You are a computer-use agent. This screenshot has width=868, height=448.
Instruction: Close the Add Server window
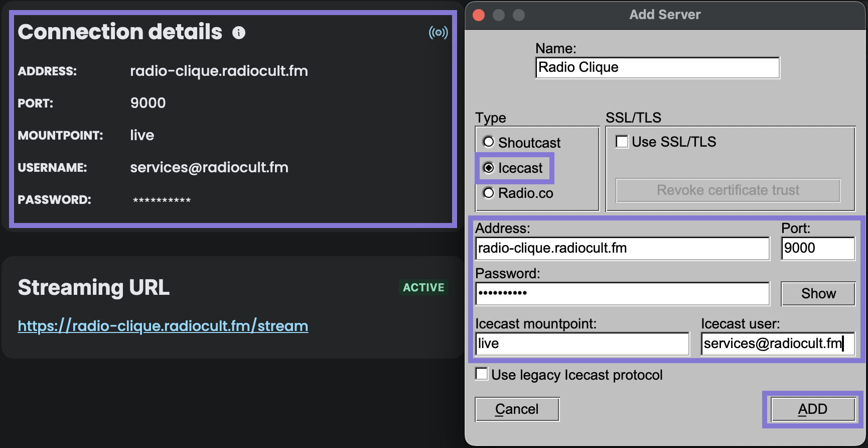479,15
